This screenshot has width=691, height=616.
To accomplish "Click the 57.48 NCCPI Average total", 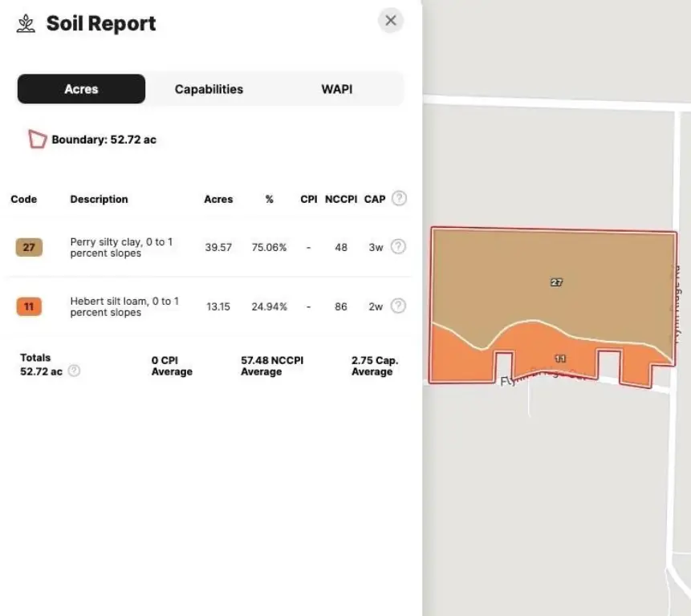I will click(x=272, y=366).
